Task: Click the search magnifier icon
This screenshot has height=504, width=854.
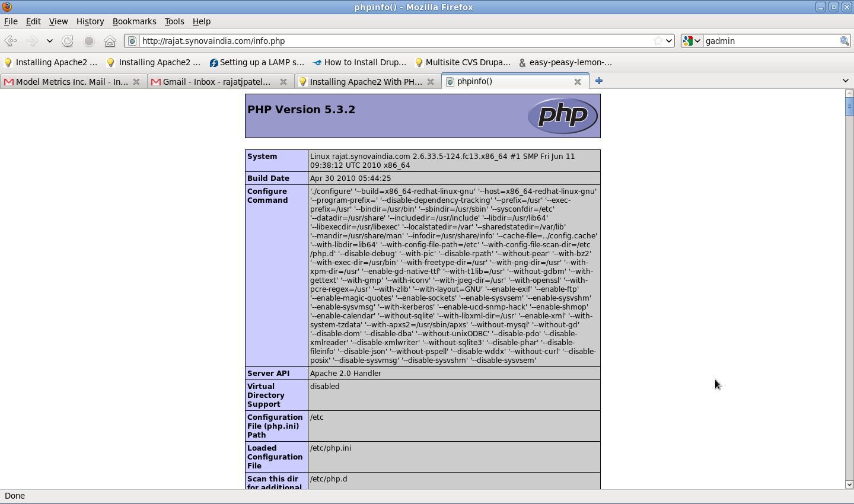Action: tap(844, 41)
